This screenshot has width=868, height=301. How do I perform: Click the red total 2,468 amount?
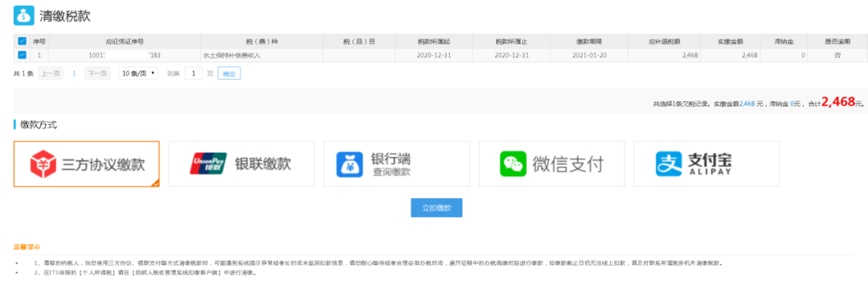[838, 102]
